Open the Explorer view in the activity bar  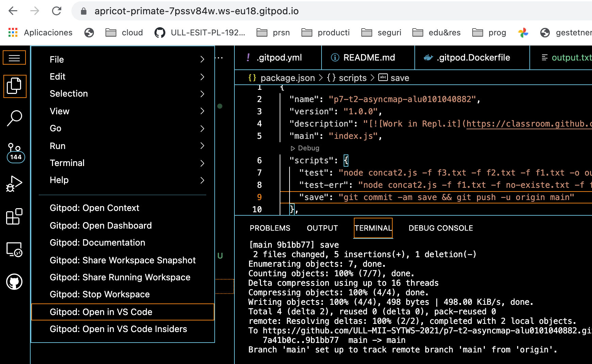15,86
